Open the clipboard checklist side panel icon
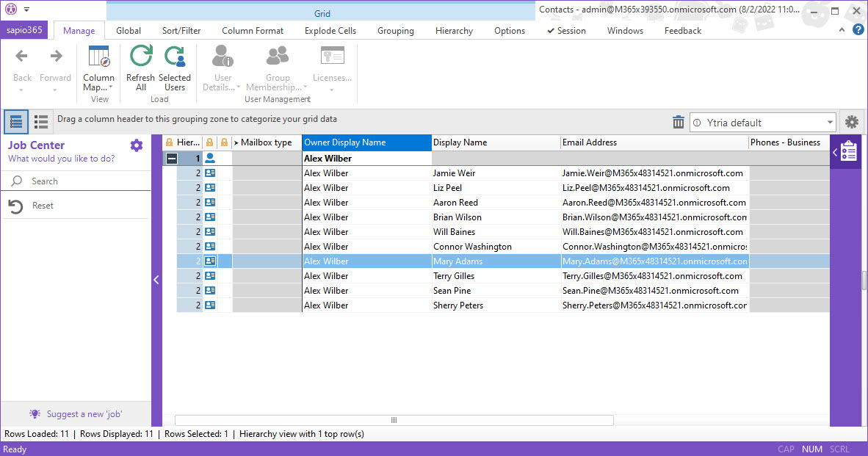 pos(849,152)
